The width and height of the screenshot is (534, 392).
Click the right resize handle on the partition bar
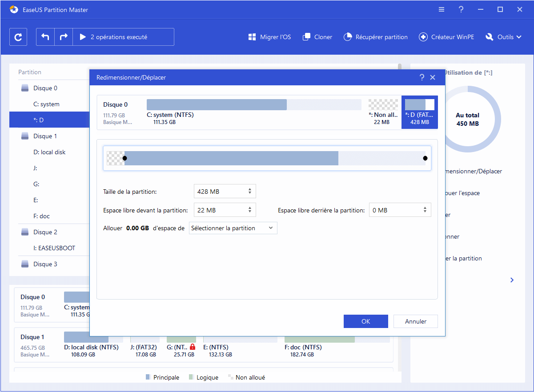pos(425,158)
